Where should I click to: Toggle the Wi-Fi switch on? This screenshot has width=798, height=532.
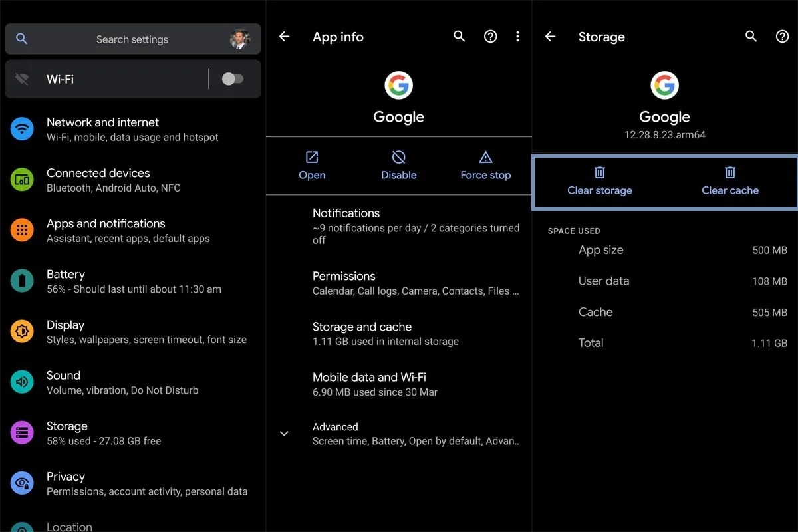[233, 79]
